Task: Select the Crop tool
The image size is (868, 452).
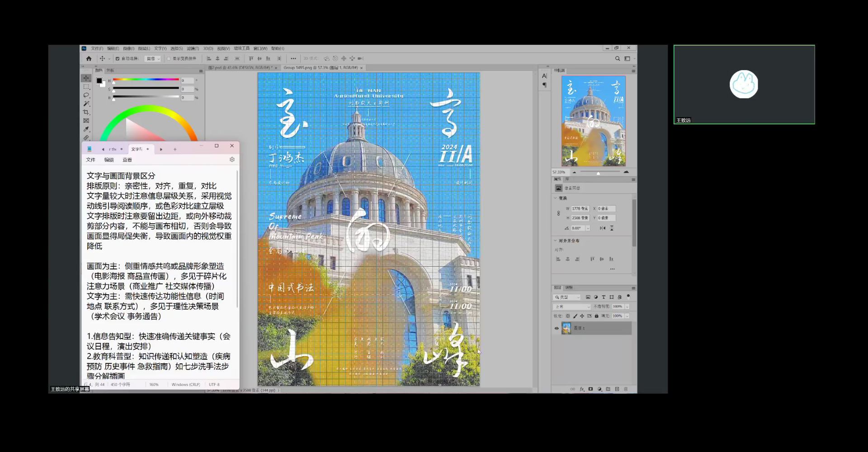Action: click(86, 112)
